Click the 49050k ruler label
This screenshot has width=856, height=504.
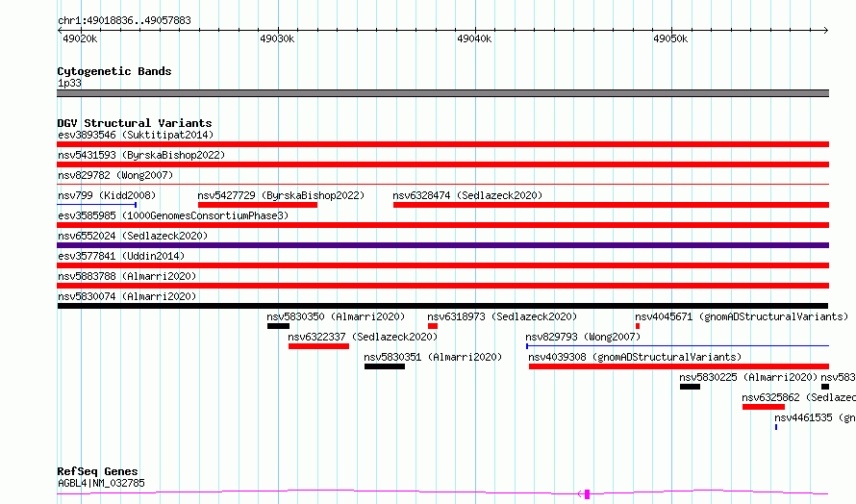click(x=670, y=38)
